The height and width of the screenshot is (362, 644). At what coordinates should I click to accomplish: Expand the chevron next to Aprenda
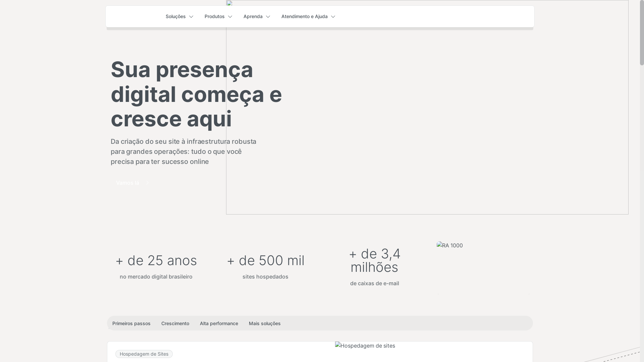point(268,17)
